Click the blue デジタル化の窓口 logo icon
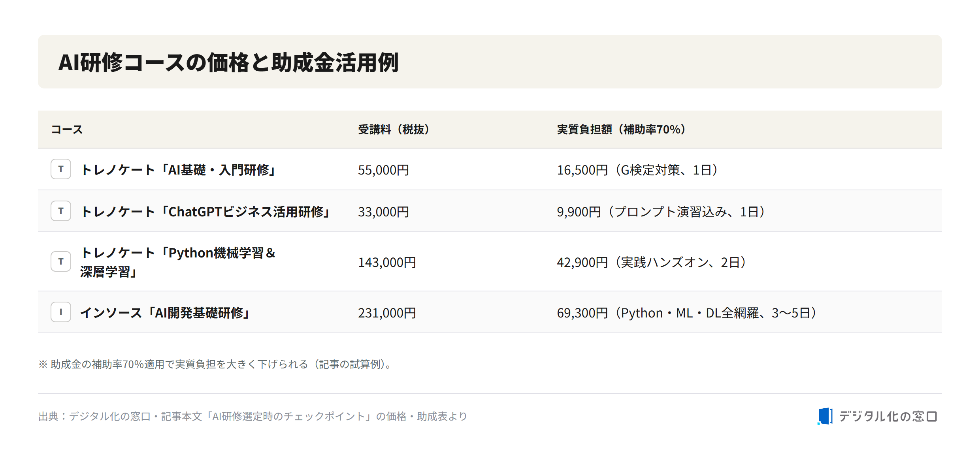This screenshot has height=462, width=980. (x=825, y=416)
